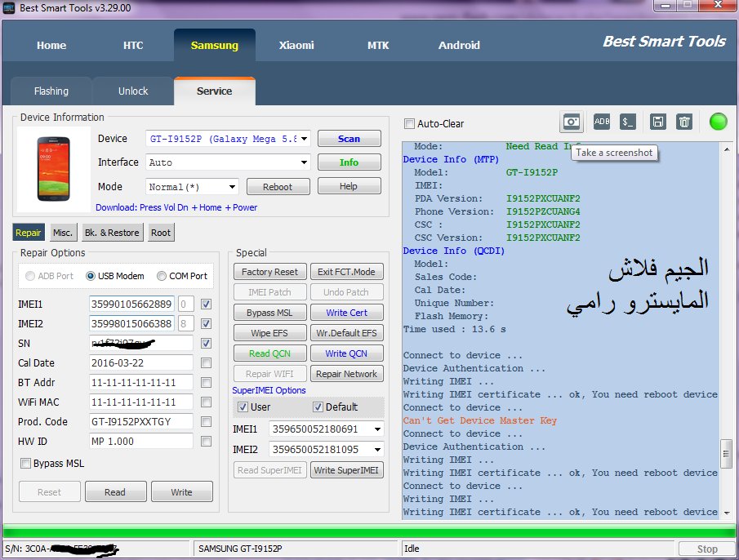Click the Repair Network button
This screenshot has height=560, width=739.
tap(346, 374)
